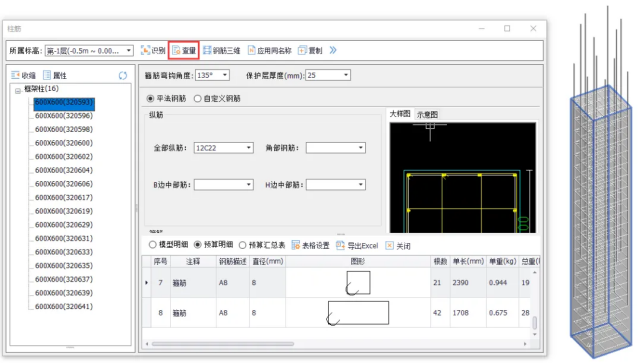Click the 收缩 collapse icon
This screenshot has width=642, height=363.
(16, 75)
